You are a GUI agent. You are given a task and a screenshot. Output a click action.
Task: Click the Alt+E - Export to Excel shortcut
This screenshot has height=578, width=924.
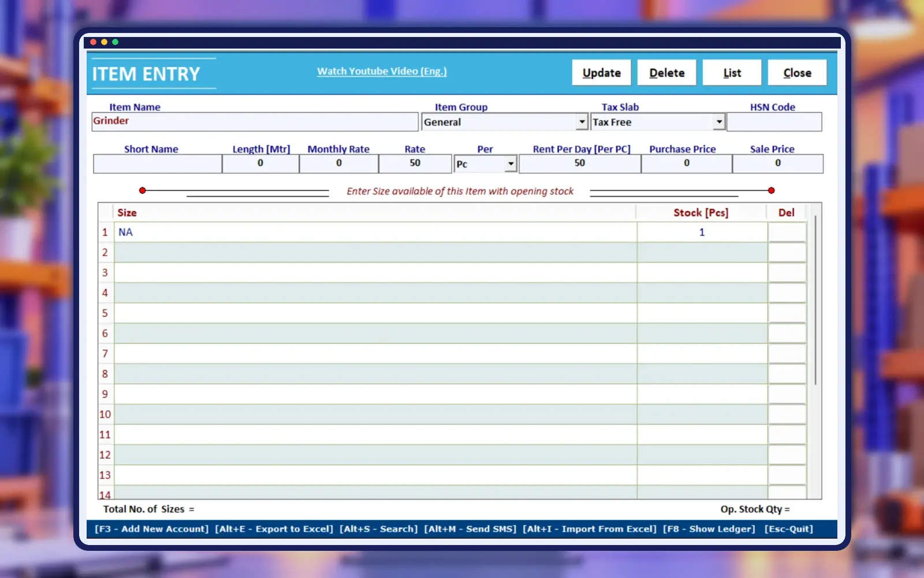coord(274,529)
